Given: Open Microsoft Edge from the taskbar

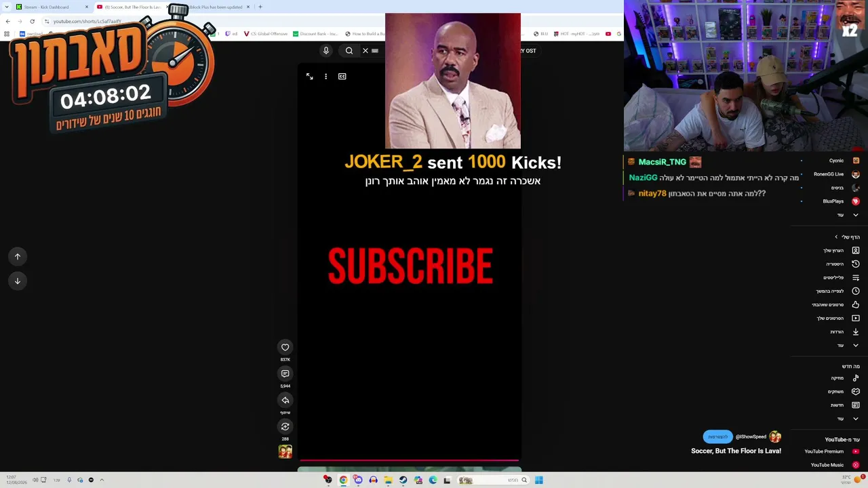Looking at the screenshot, I should [433, 480].
